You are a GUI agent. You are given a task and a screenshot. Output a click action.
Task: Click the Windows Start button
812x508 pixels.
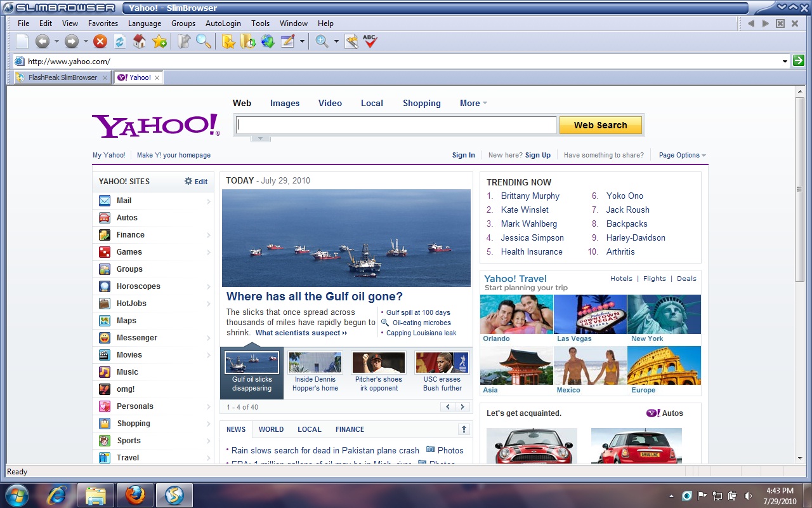[17, 495]
